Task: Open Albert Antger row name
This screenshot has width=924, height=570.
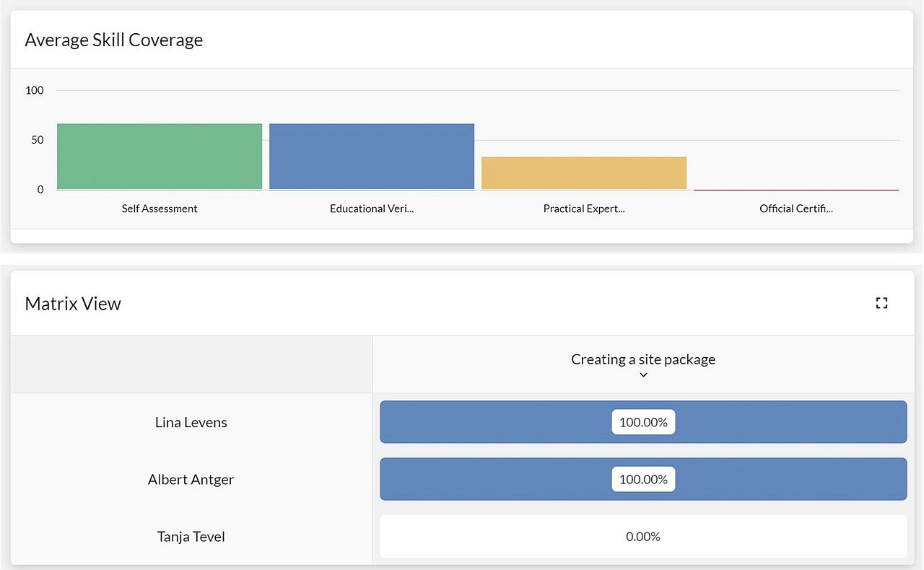Action: tap(191, 479)
